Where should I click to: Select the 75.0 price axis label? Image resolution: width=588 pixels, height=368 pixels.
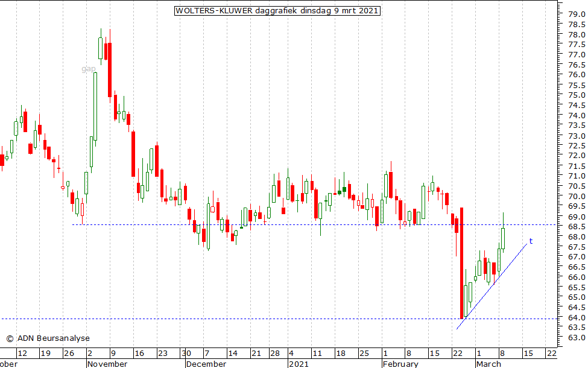point(577,95)
